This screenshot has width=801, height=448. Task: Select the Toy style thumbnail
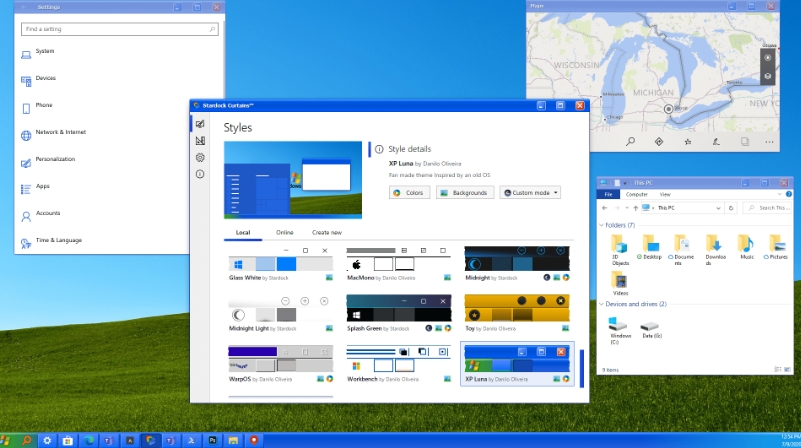click(517, 314)
